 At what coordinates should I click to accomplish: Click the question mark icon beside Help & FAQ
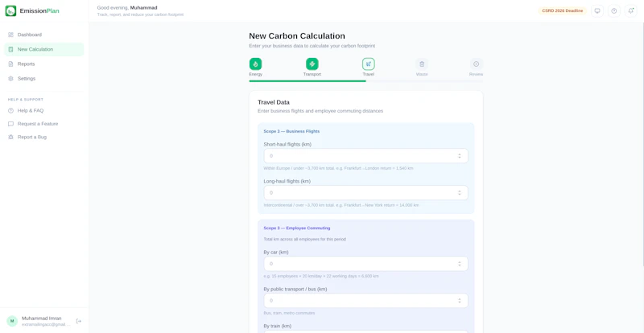click(10, 111)
